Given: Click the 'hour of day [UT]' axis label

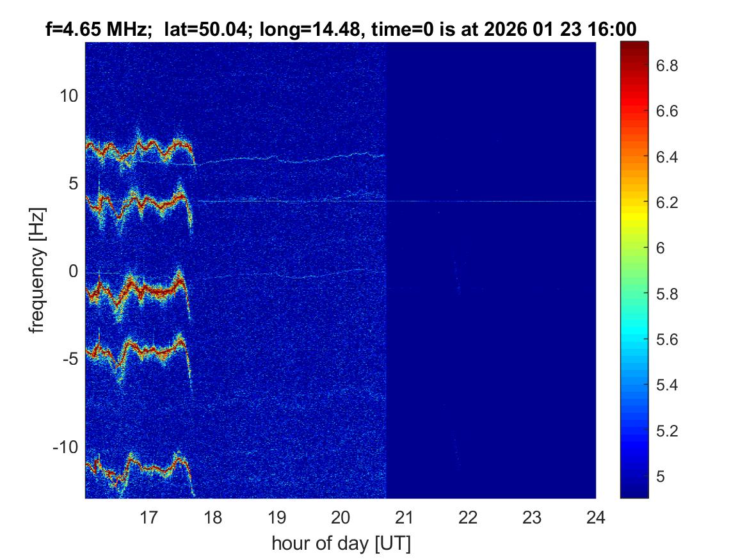Looking at the screenshot, I should [341, 543].
